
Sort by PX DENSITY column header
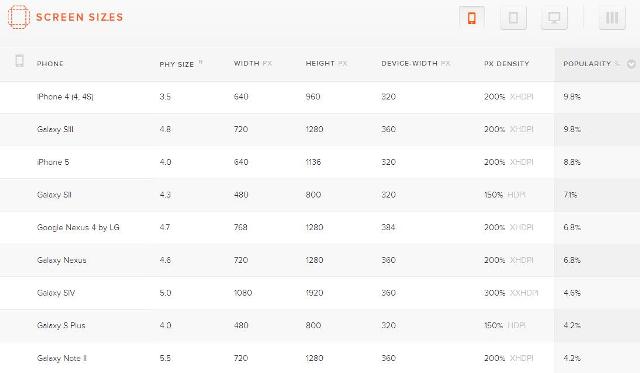pyautogui.click(x=507, y=64)
